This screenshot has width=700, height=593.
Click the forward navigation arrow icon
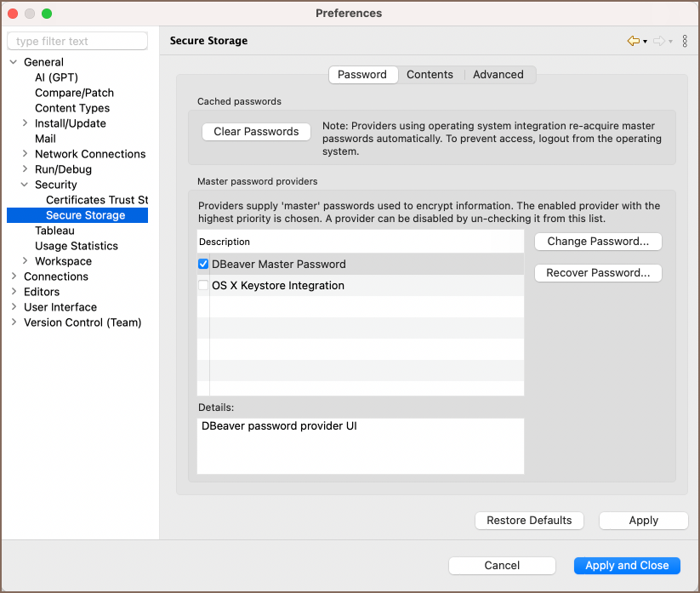659,41
